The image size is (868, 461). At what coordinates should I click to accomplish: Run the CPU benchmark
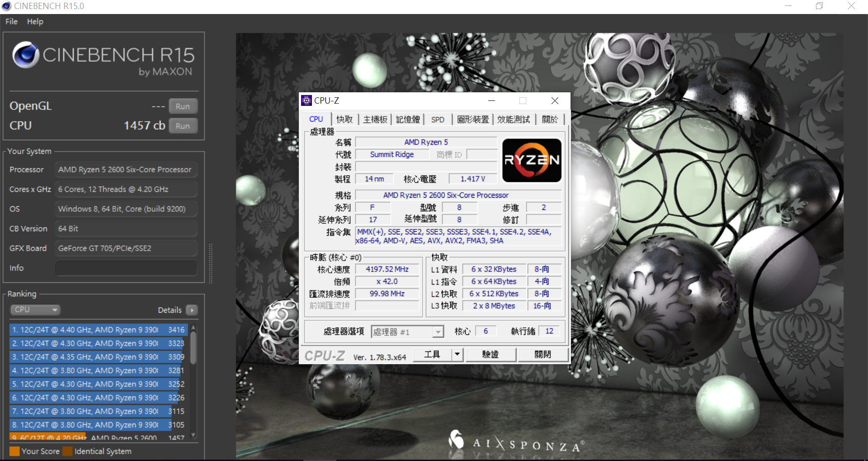[183, 126]
